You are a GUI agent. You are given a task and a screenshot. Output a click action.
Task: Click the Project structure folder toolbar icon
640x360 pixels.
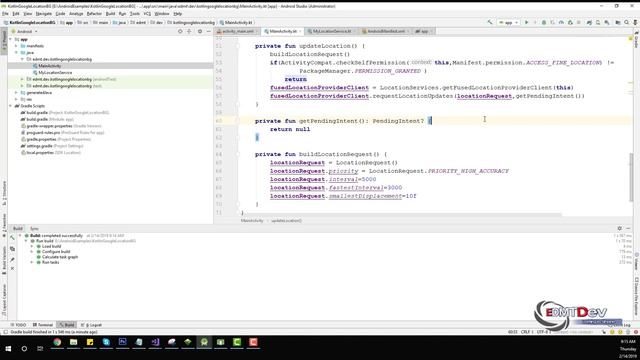[x=618, y=22]
